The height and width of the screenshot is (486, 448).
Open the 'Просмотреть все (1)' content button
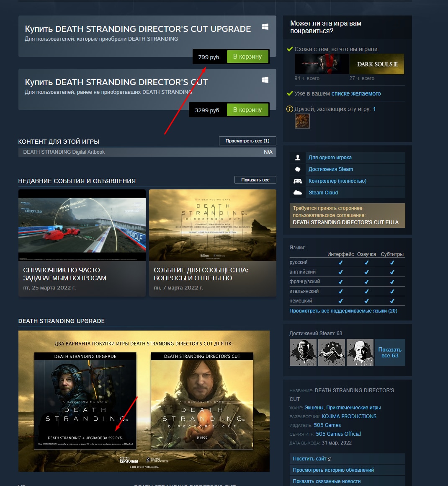point(247,141)
